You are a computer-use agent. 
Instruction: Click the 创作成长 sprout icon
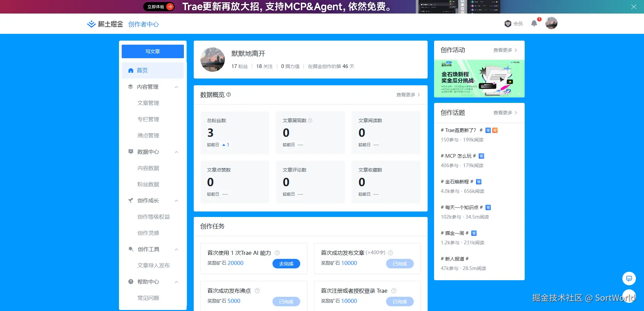[x=130, y=200]
